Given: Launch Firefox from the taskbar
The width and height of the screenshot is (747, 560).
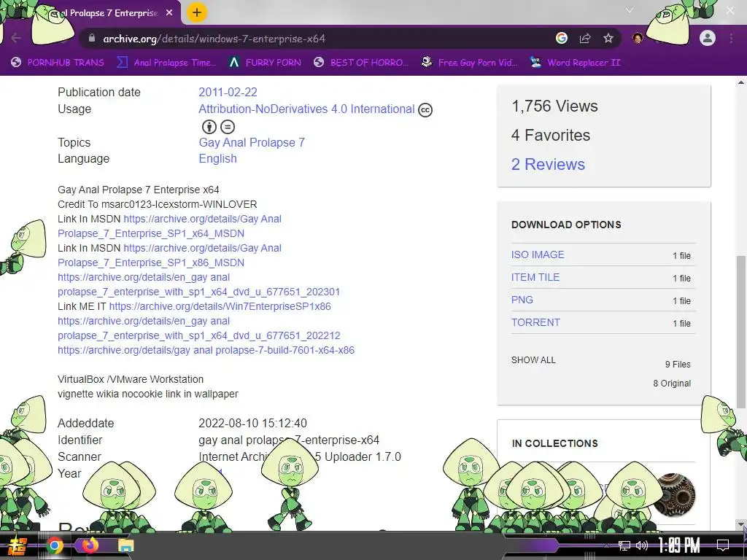Looking at the screenshot, I should point(90,544).
